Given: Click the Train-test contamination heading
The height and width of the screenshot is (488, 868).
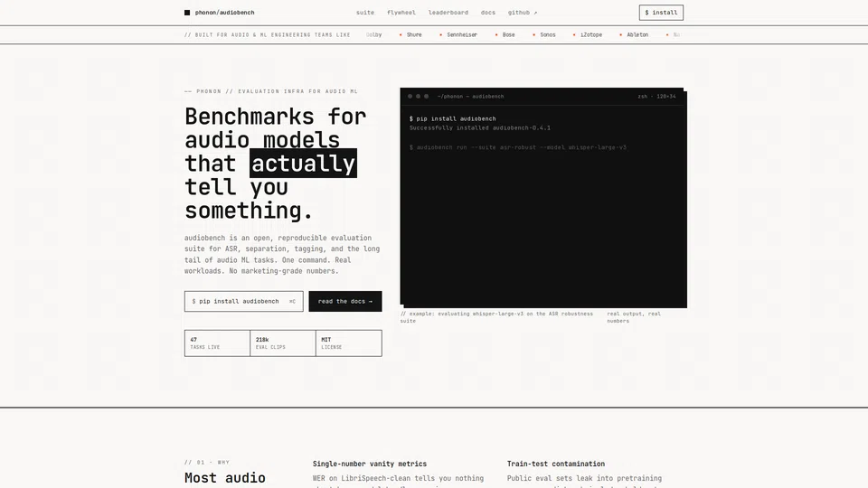Looking at the screenshot, I should [x=556, y=464].
